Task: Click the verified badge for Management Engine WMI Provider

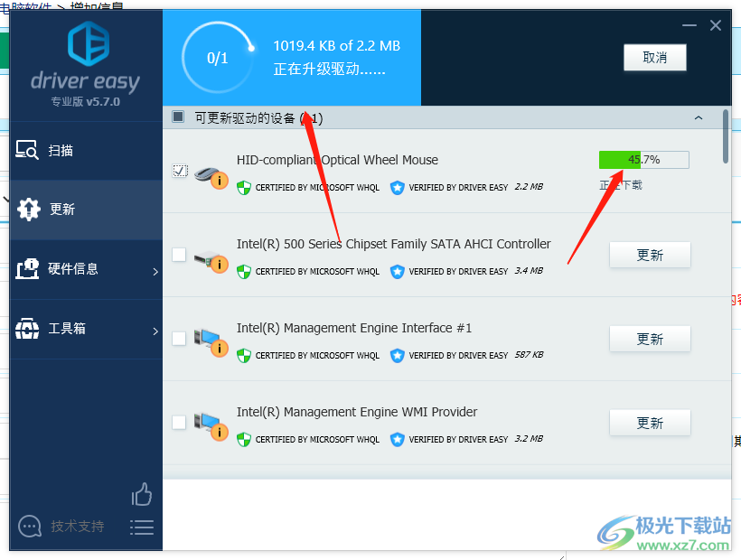Action: [x=398, y=440]
